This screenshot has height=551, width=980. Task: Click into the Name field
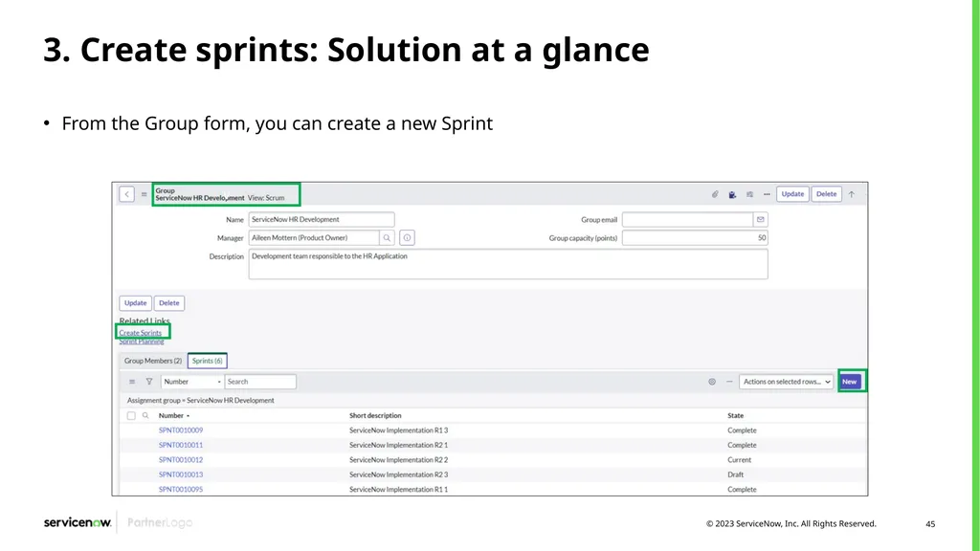coord(322,219)
